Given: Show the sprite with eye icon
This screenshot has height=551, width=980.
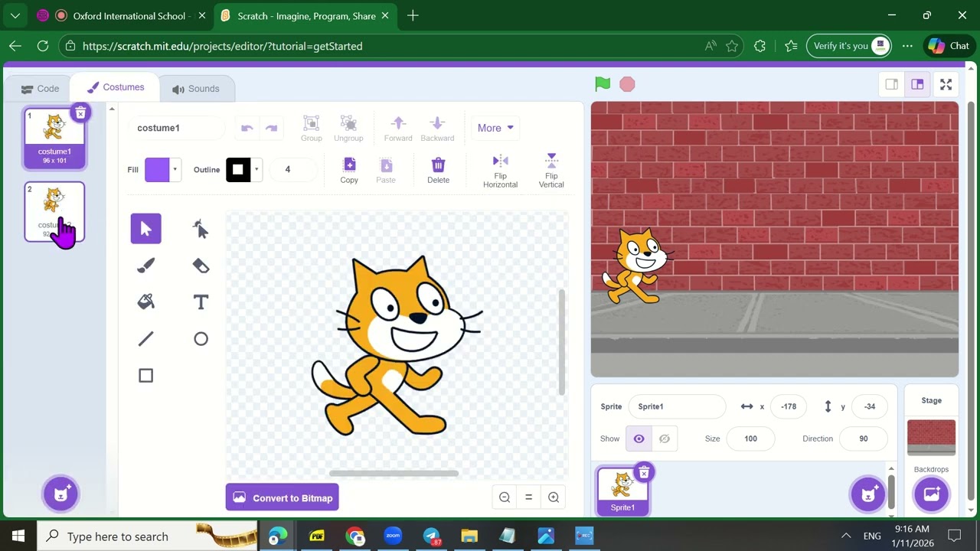Looking at the screenshot, I should [x=639, y=439].
